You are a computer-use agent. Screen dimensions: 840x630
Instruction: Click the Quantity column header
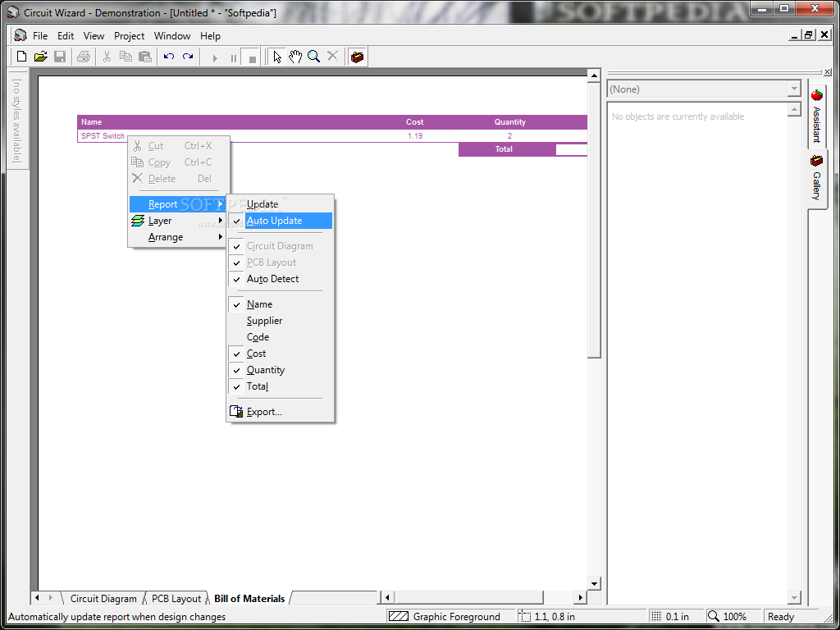pos(509,122)
